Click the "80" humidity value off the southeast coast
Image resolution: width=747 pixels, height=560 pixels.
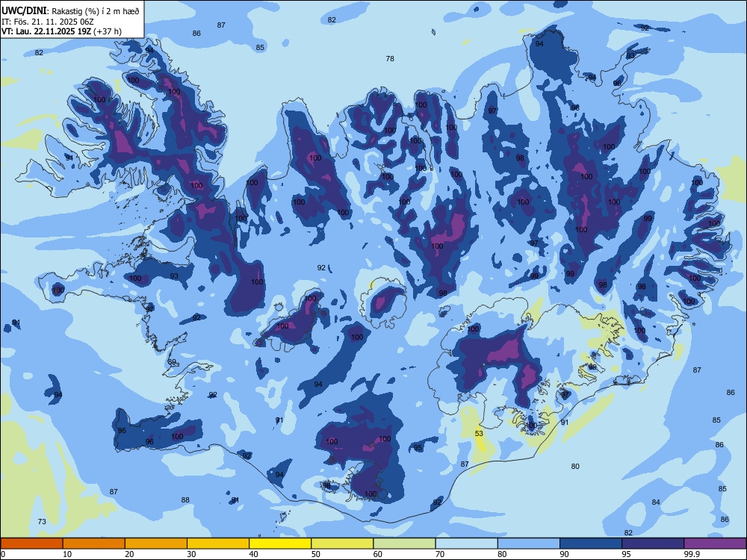click(x=575, y=466)
